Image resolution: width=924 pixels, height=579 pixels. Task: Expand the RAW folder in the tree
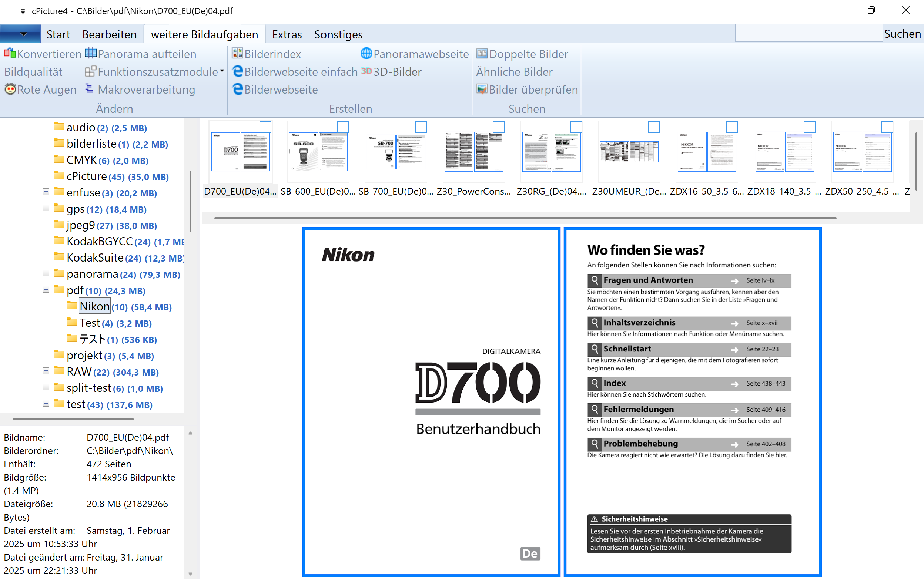(x=46, y=371)
